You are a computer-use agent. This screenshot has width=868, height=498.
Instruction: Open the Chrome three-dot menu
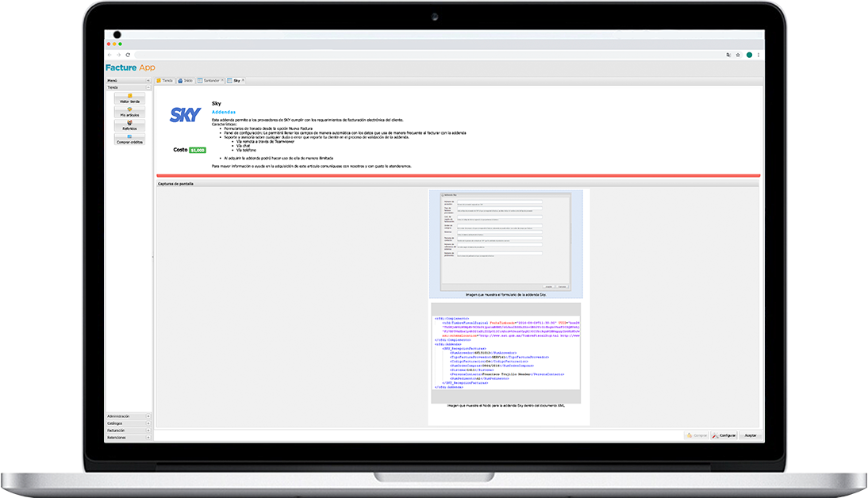click(758, 55)
